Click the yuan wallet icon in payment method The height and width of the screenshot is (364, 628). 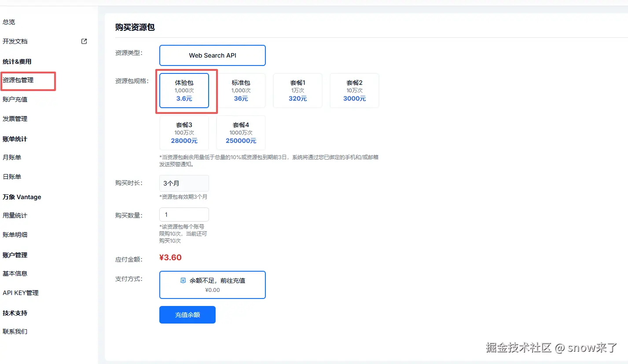tap(183, 280)
